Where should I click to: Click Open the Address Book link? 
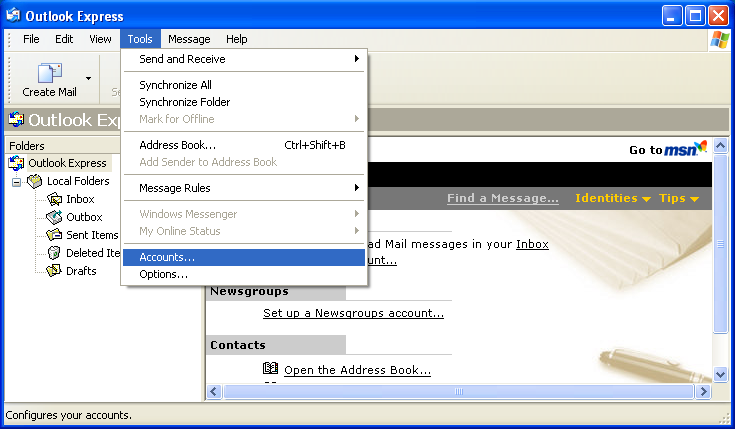pos(357,370)
